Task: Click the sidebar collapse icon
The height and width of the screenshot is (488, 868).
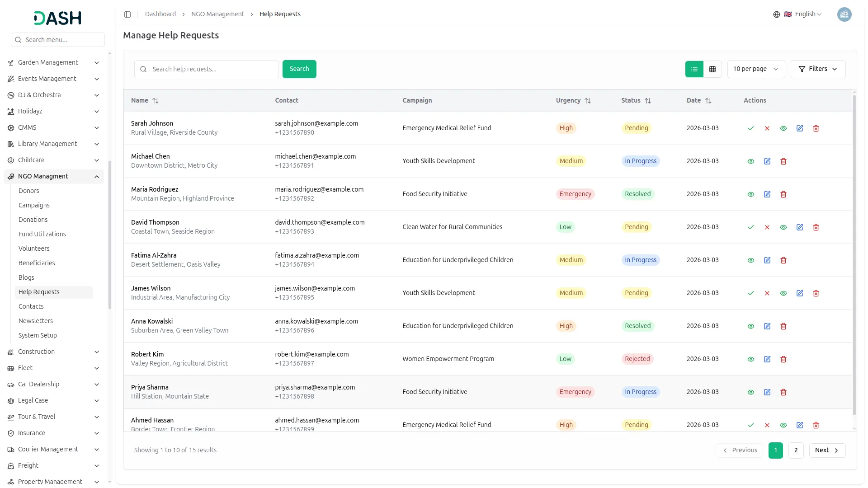Action: point(127,14)
